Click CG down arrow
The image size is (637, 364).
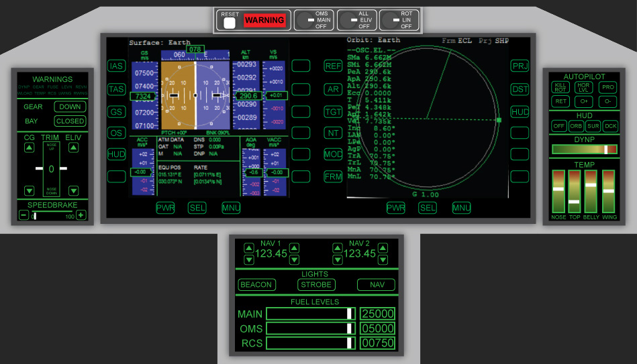pyautogui.click(x=30, y=190)
